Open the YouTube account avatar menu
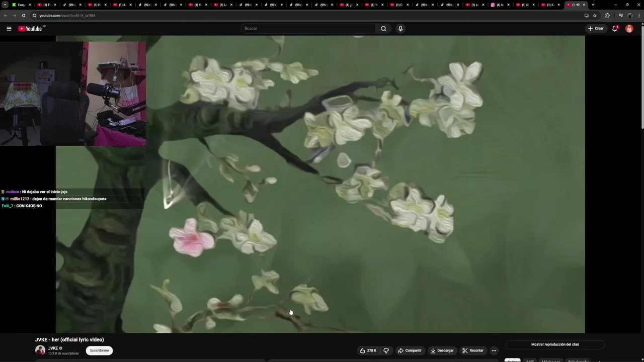The image size is (644, 362). (x=629, y=29)
